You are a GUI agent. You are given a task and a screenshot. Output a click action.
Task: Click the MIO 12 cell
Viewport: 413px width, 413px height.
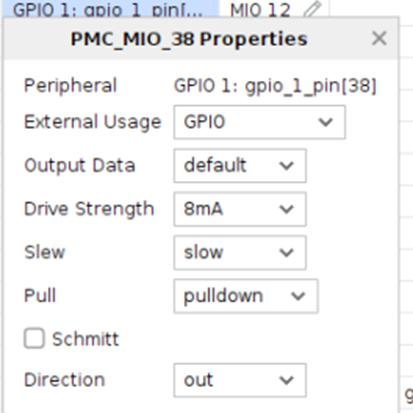[274, 8]
